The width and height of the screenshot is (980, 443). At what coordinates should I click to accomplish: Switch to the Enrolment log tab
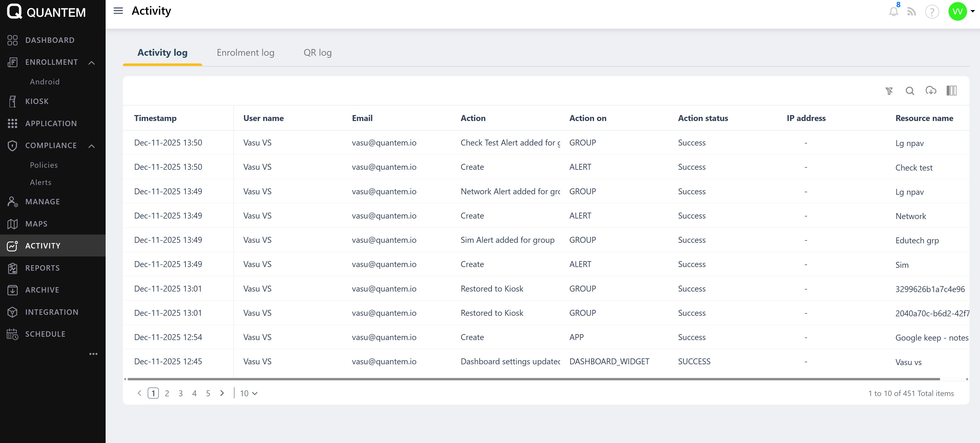pos(245,53)
